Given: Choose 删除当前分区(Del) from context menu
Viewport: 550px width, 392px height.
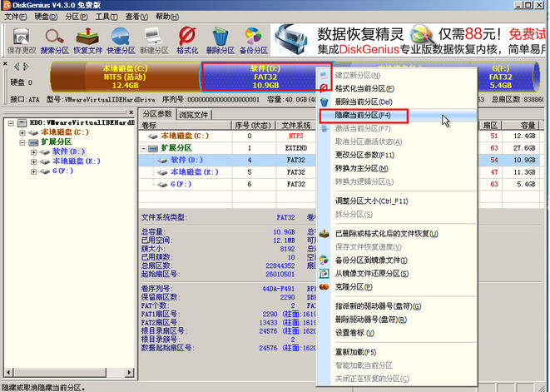Looking at the screenshot, I should coord(396,102).
